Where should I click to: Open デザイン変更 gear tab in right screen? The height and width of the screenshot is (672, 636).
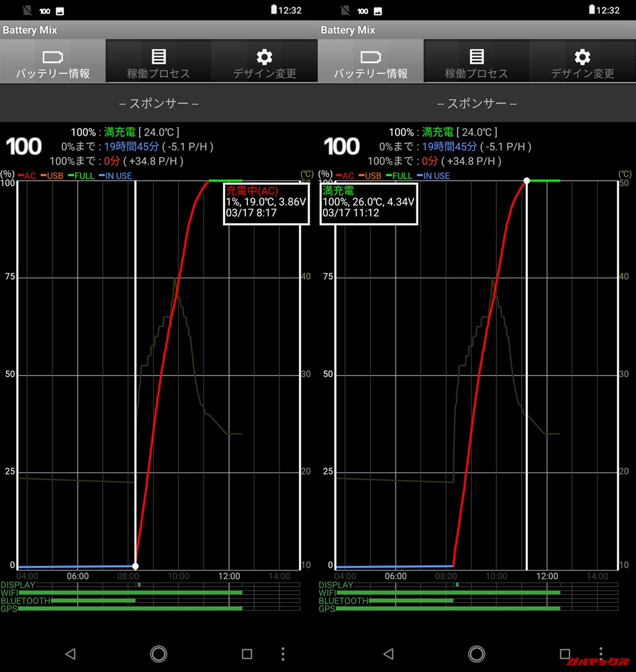click(582, 62)
